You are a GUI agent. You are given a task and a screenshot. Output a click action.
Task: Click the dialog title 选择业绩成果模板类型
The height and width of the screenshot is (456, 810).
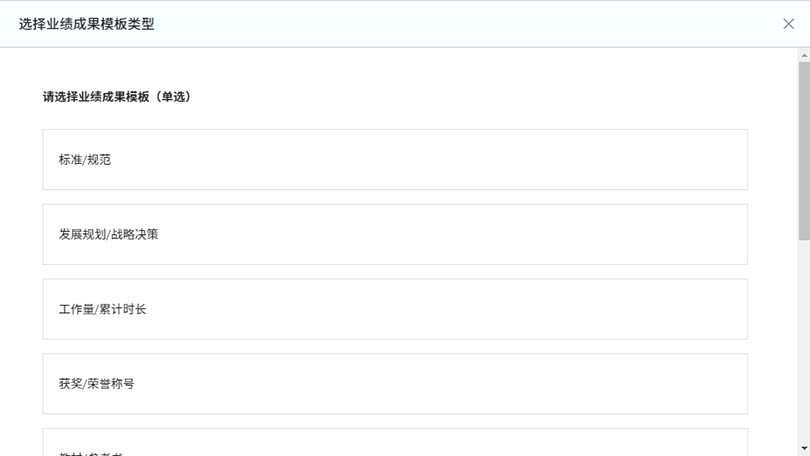point(87,24)
